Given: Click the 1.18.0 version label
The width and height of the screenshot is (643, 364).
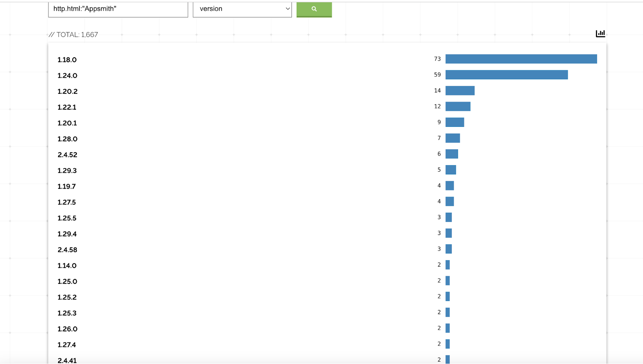Looking at the screenshot, I should [67, 60].
